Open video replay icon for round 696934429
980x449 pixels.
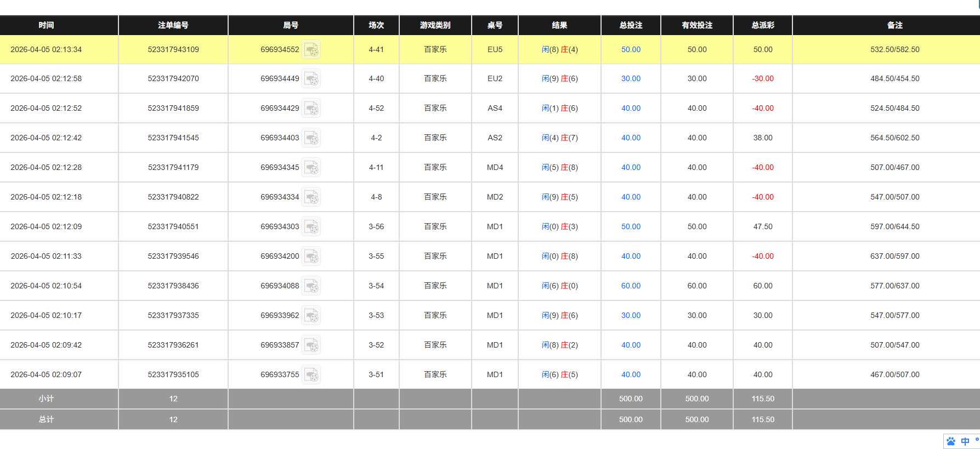coord(311,108)
